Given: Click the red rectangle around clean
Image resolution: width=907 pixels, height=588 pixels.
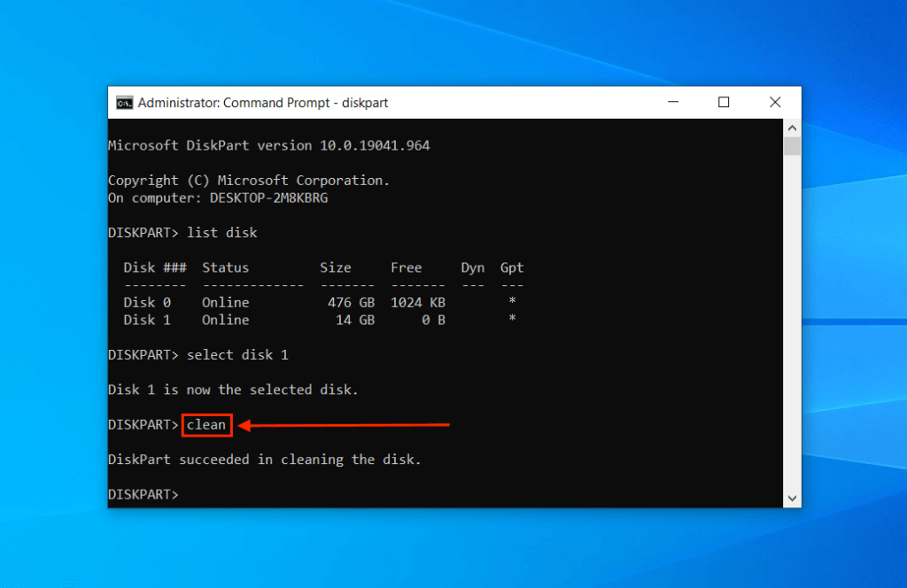Looking at the screenshot, I should (206, 425).
